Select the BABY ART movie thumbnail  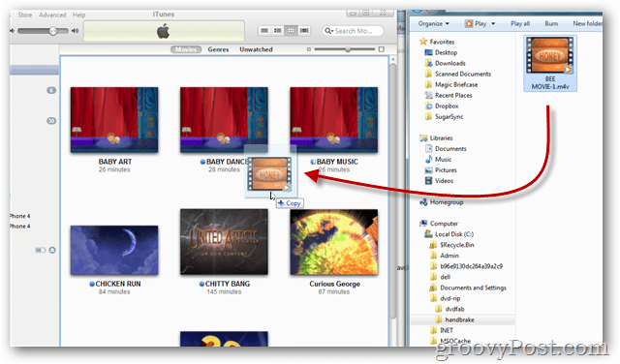click(x=114, y=120)
